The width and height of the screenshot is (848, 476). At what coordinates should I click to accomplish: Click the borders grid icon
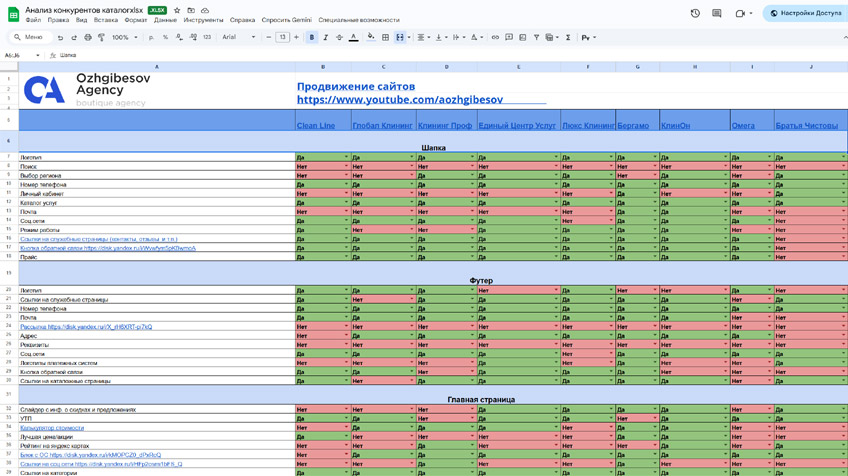pyautogui.click(x=386, y=38)
